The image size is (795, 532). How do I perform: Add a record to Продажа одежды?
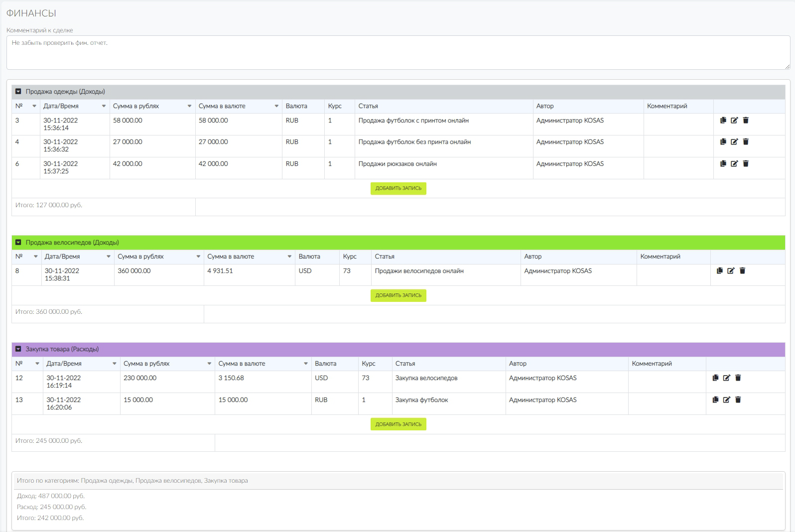coord(398,188)
